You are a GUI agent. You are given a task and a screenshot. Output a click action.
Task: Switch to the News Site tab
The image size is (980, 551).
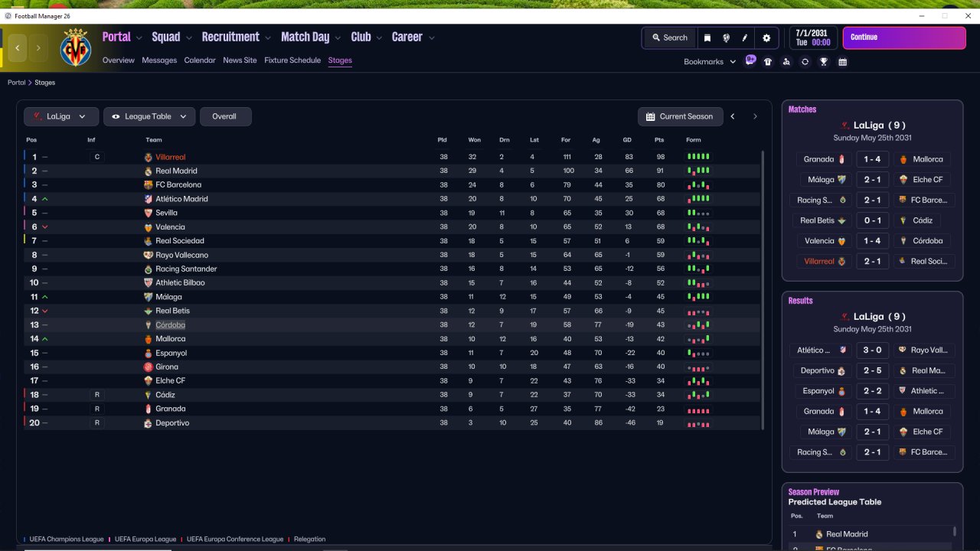[x=240, y=60]
